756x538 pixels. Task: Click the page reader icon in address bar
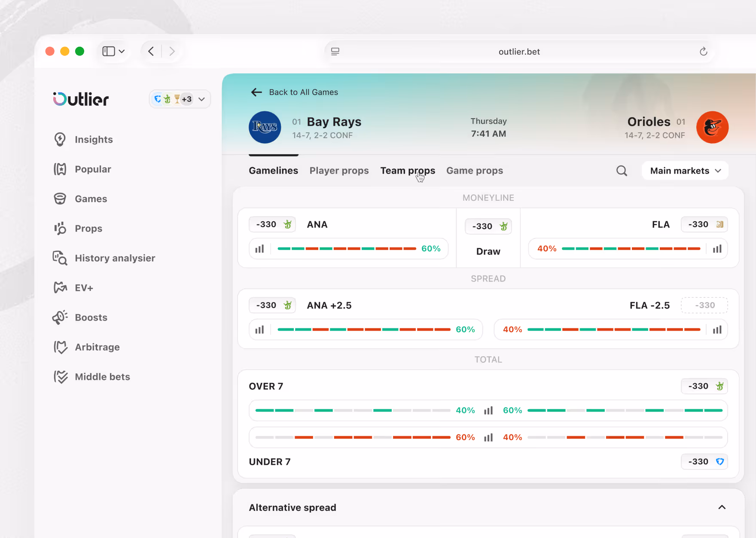point(335,52)
